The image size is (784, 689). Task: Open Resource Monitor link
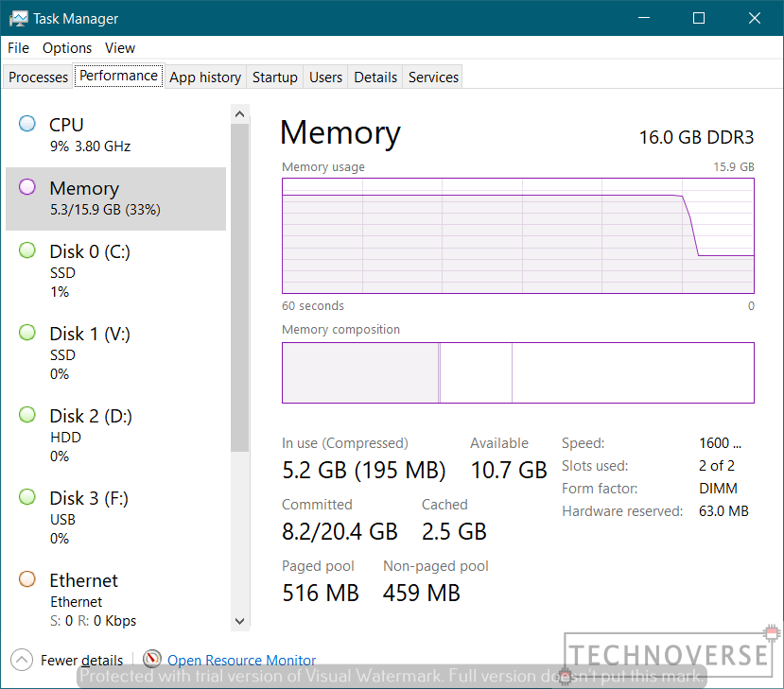tap(242, 661)
